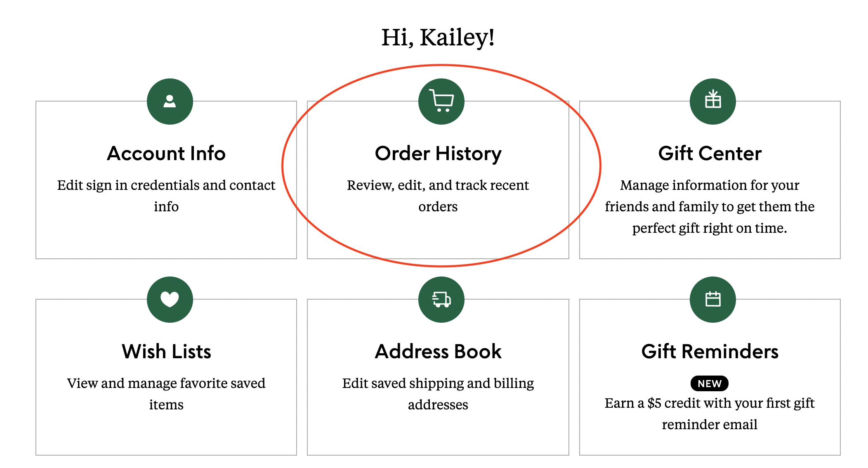Click 'View and manage favorite saved items' text
Image resolution: width=868 pixels, height=468 pixels.
166,394
